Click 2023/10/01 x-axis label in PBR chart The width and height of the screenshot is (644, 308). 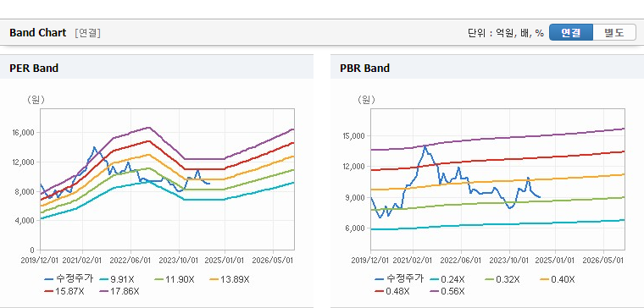pos(509,261)
